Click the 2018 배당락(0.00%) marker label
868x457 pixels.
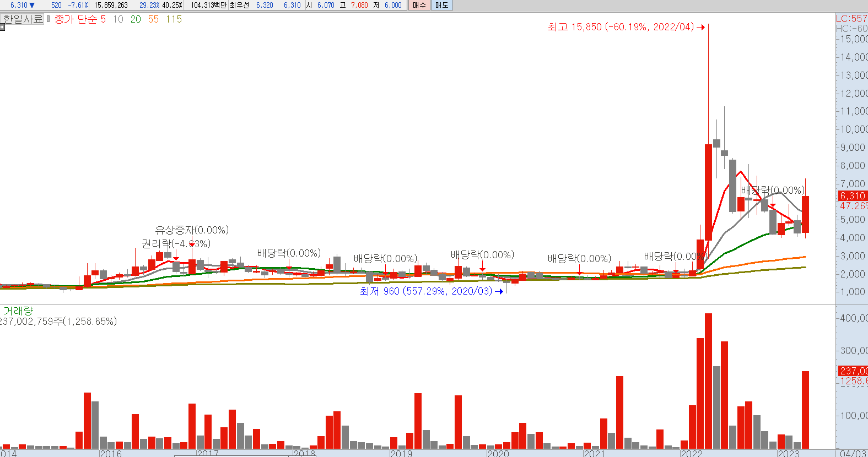tap(289, 253)
